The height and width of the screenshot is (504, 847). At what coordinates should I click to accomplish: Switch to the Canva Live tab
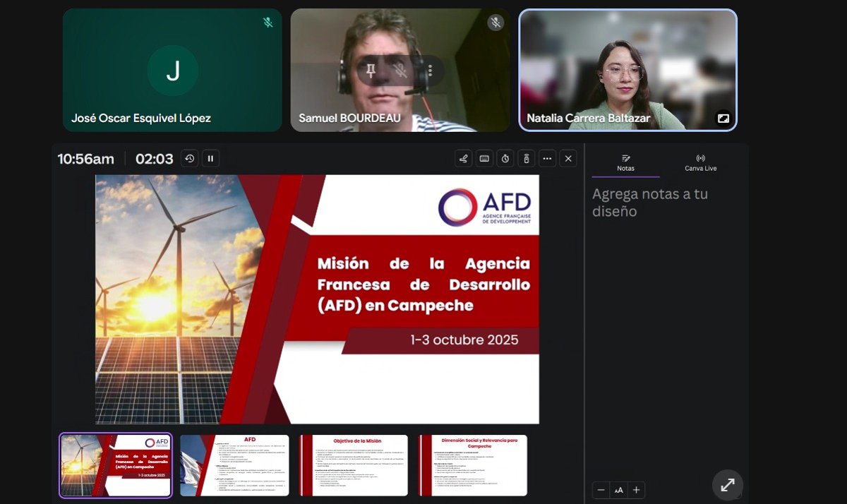(x=700, y=163)
